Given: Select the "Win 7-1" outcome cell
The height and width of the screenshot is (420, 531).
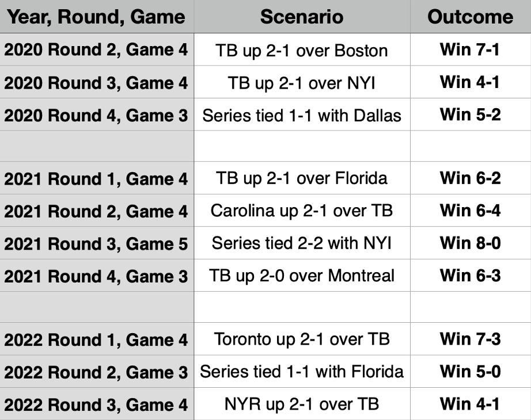Looking at the screenshot, I should [x=470, y=49].
